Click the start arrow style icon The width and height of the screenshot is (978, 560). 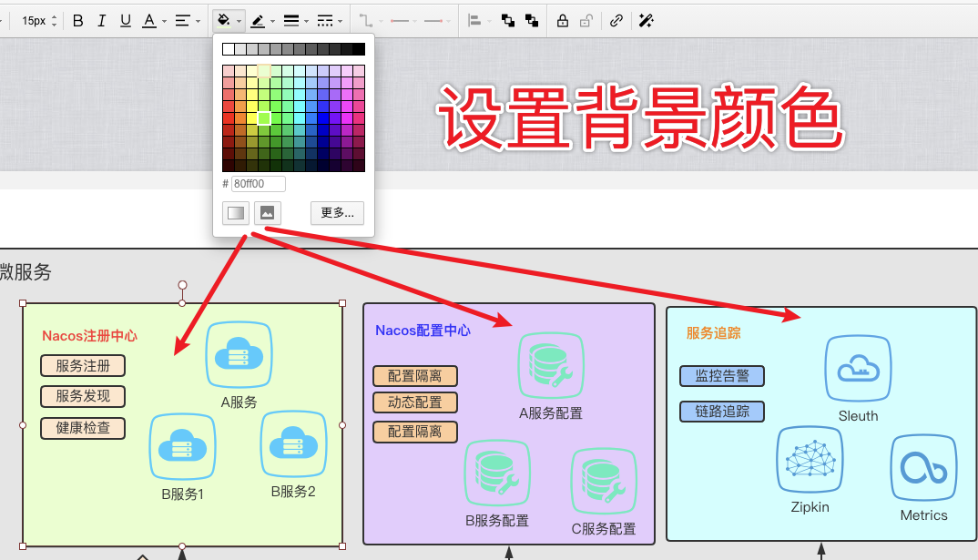pyautogui.click(x=399, y=21)
